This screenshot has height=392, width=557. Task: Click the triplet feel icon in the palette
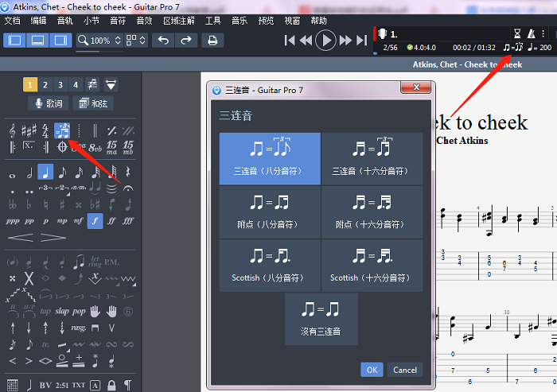(x=62, y=130)
